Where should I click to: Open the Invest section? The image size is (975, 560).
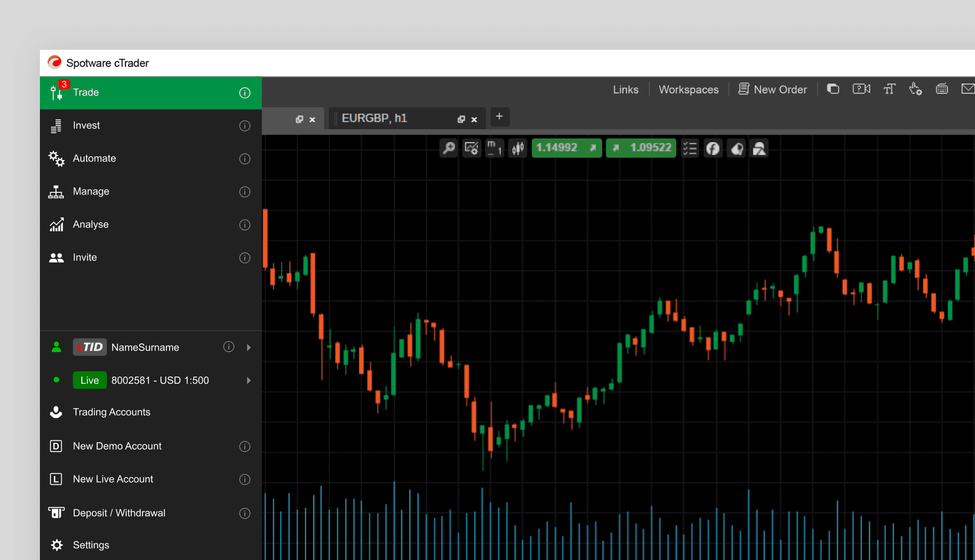(x=150, y=125)
